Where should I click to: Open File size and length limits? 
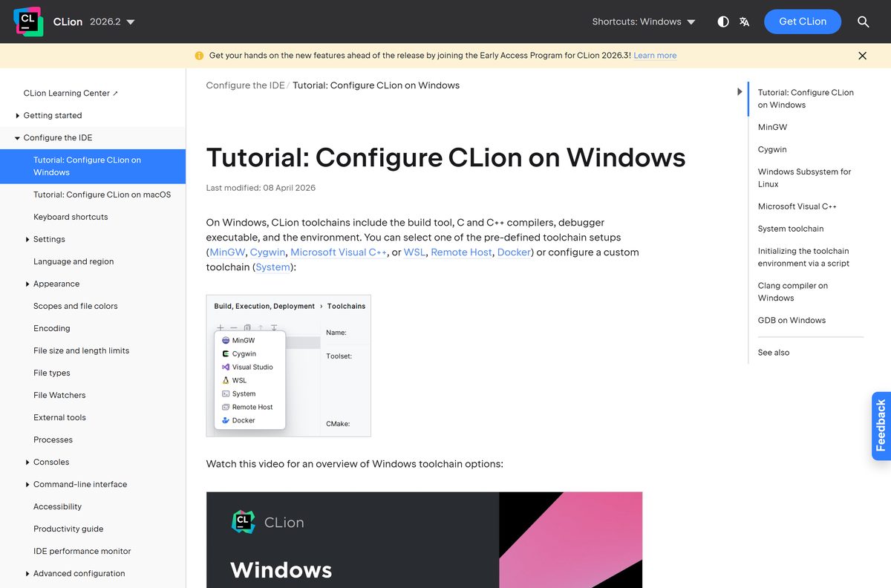point(81,350)
